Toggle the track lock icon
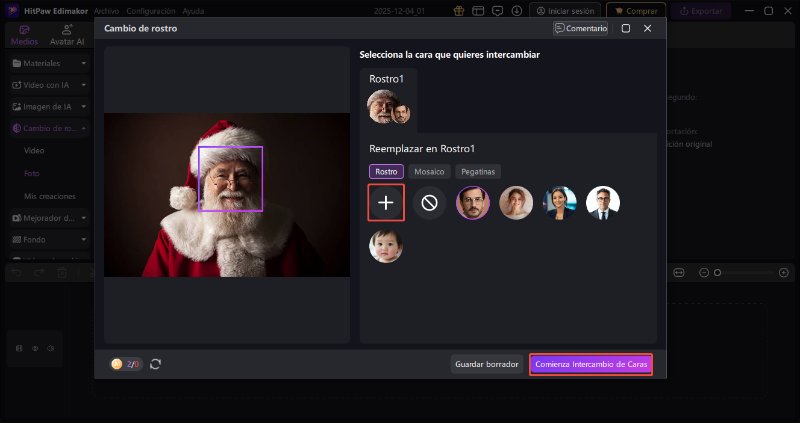 tap(19, 349)
